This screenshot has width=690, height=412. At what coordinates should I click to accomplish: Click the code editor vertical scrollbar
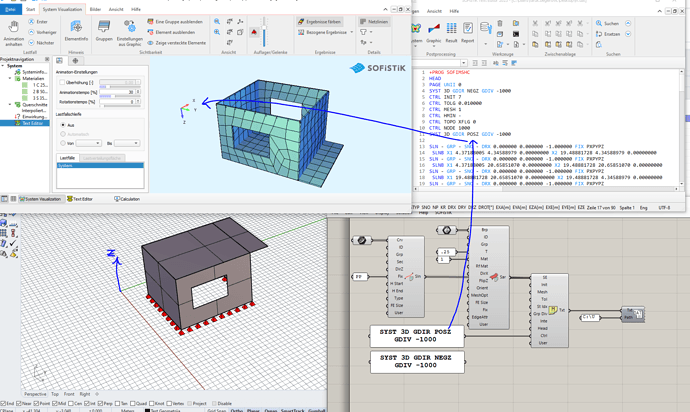point(682,128)
